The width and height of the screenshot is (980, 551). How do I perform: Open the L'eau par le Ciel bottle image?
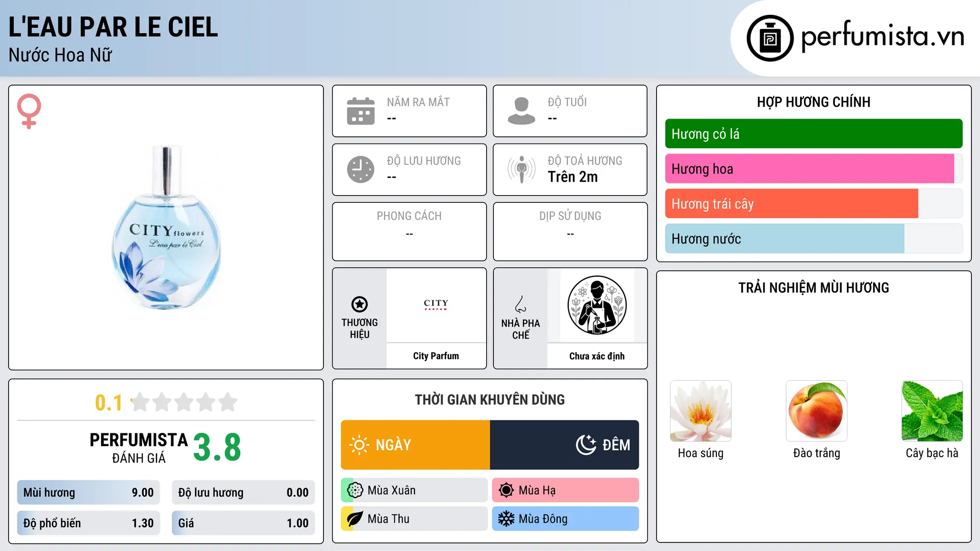click(166, 228)
